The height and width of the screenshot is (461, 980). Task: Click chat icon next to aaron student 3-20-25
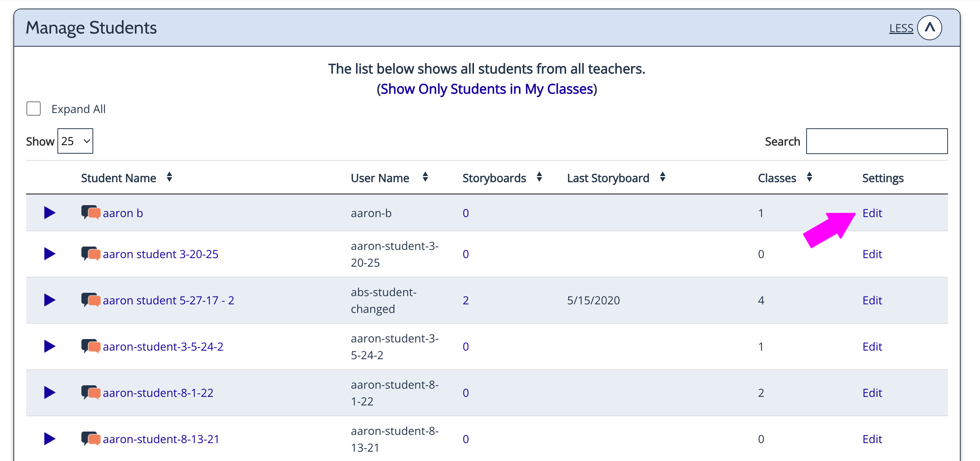pos(91,254)
